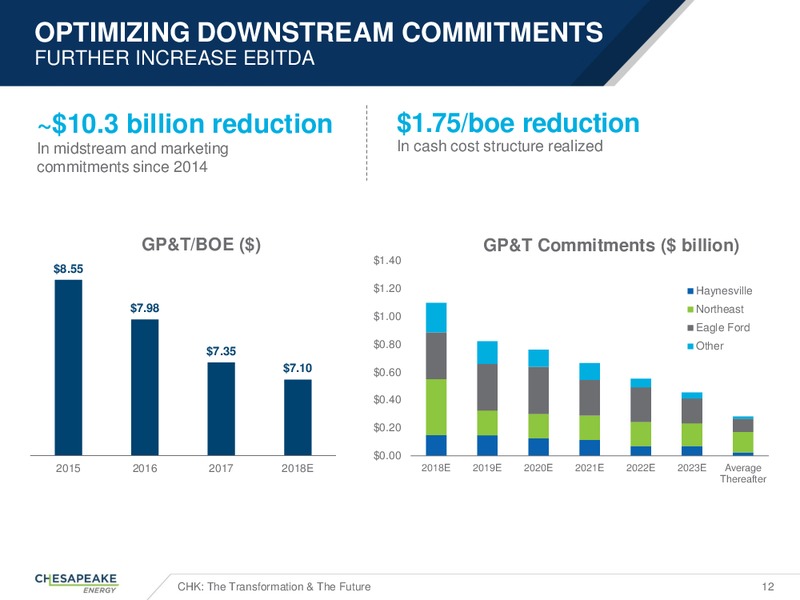800x600 pixels.
Task: Click the 'FURTHER INCREASE EBITDA' subtitle
Action: pyautogui.click(x=174, y=58)
